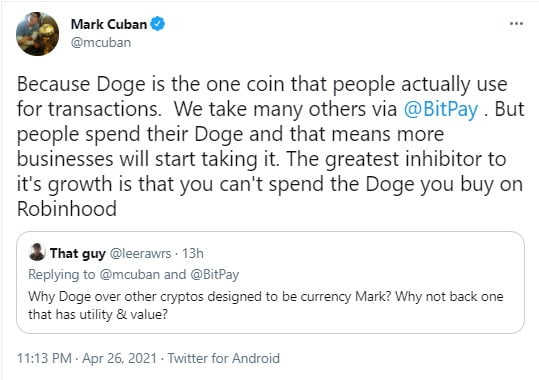Click the quoted tweet question text
The width and height of the screenshot is (539, 380).
(x=266, y=305)
